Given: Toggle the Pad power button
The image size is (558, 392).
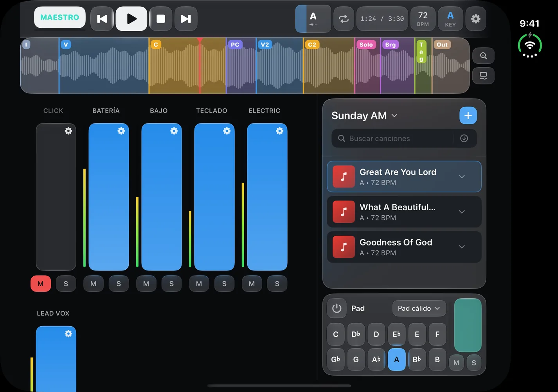Looking at the screenshot, I should 337,308.
